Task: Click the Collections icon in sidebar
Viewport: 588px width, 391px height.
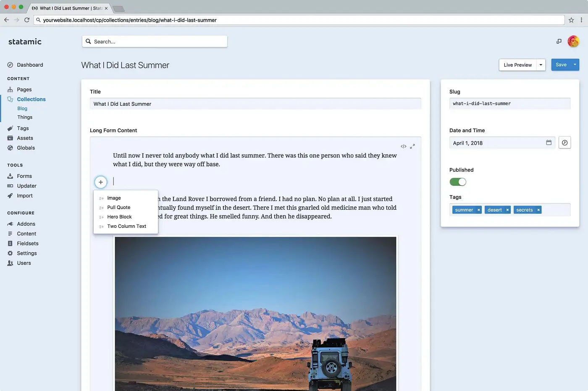Action: [x=10, y=99]
